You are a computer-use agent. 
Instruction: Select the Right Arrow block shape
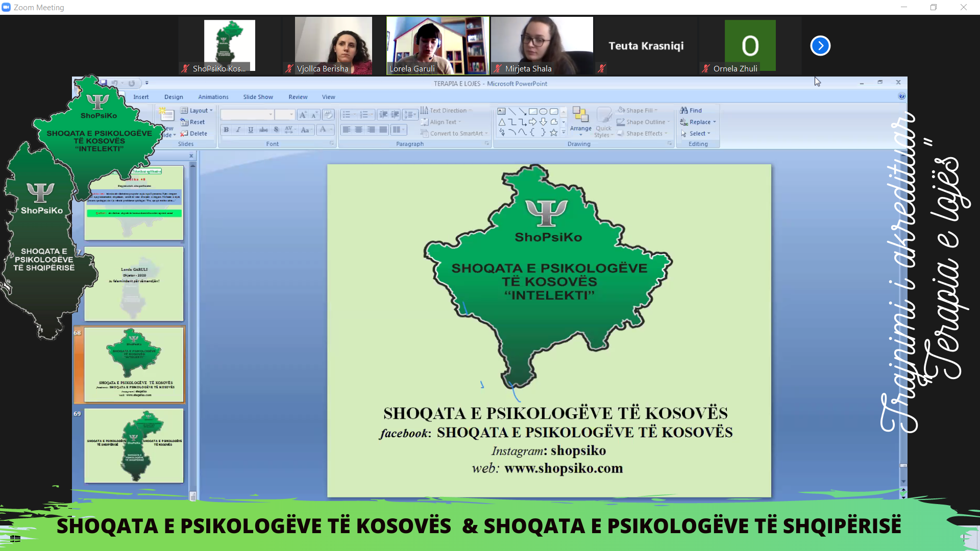(x=533, y=122)
